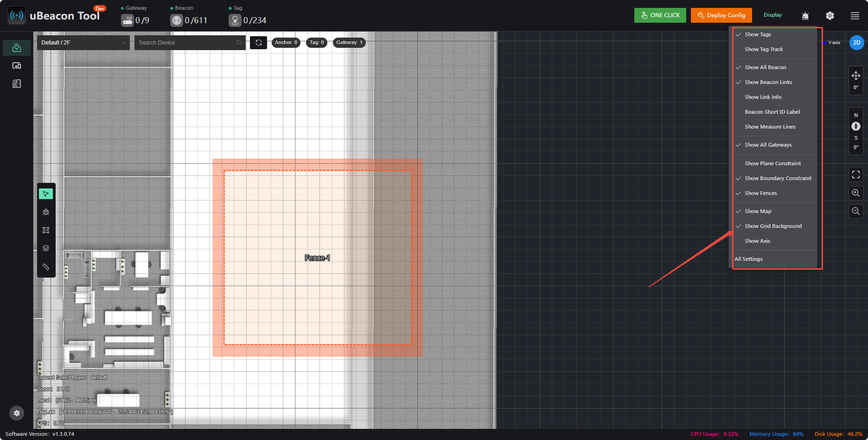Open the top settings gear
This screenshot has width=868, height=440.
tap(830, 16)
